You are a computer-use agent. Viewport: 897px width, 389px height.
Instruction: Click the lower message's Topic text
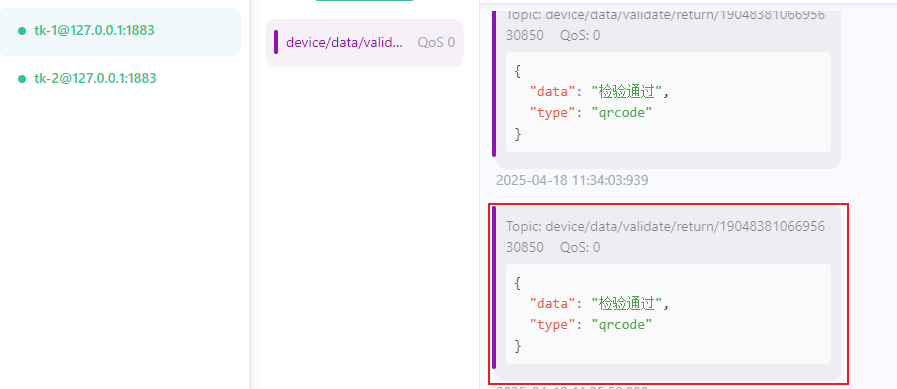665,237
